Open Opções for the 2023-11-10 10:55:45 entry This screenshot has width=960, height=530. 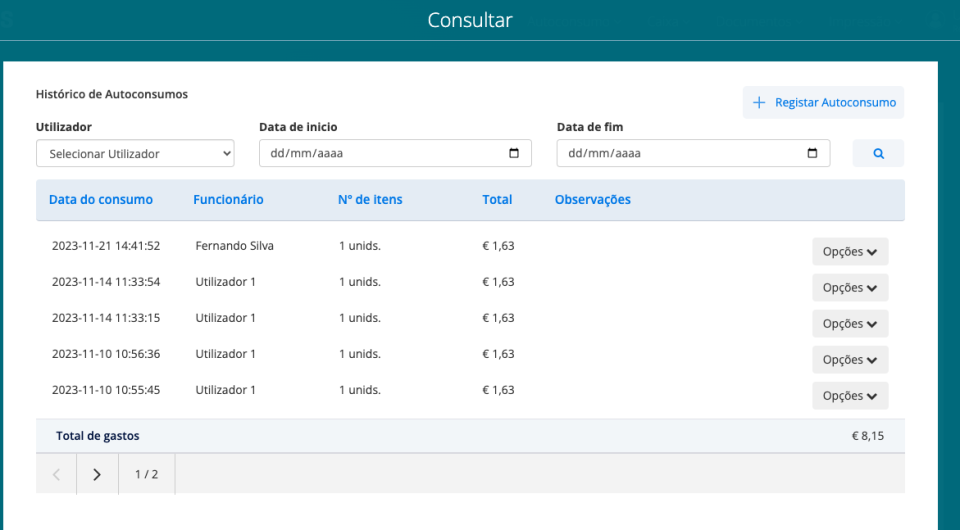click(x=849, y=396)
